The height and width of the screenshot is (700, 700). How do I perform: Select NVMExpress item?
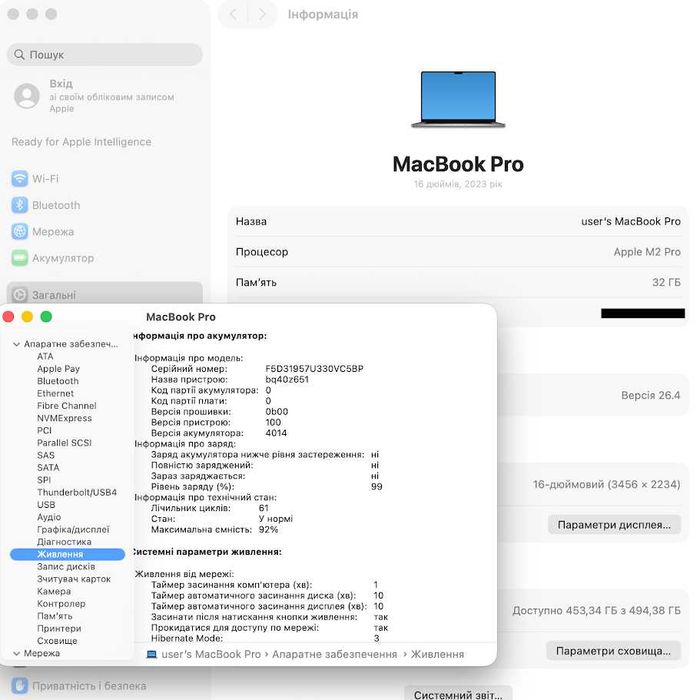(64, 418)
